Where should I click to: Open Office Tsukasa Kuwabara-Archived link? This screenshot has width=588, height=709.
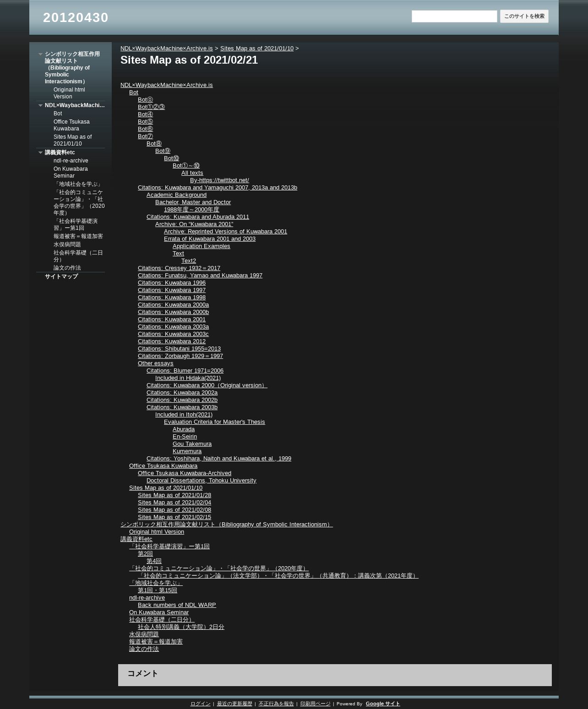coord(185,473)
